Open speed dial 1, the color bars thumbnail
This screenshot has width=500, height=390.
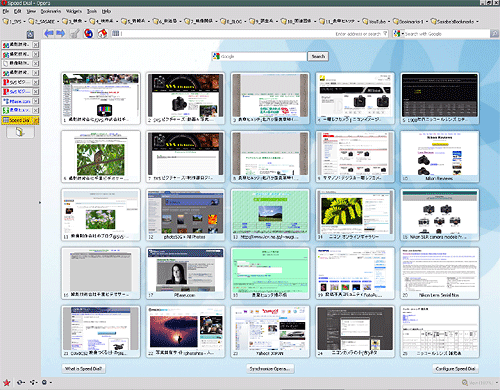[x=101, y=98]
